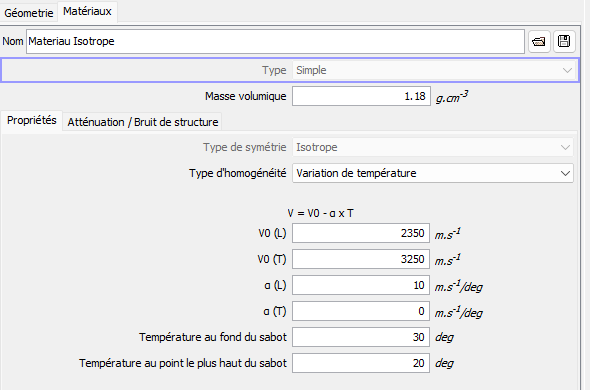Click the Masse volumique field 1.18
The height and width of the screenshot is (390, 590).
pos(361,96)
